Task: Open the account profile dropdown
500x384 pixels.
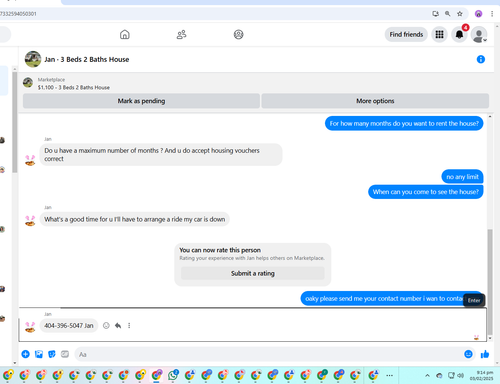Action: tap(479, 34)
